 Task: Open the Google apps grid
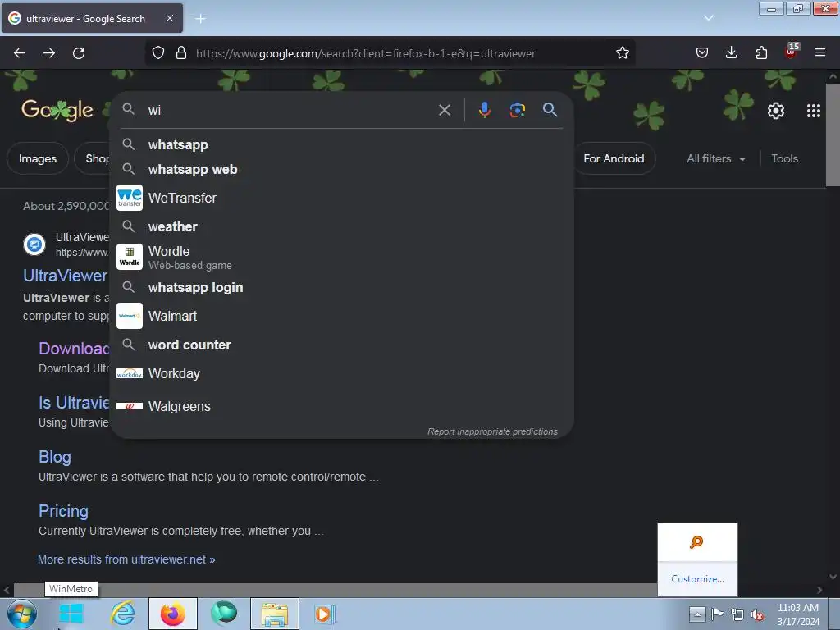(813, 111)
